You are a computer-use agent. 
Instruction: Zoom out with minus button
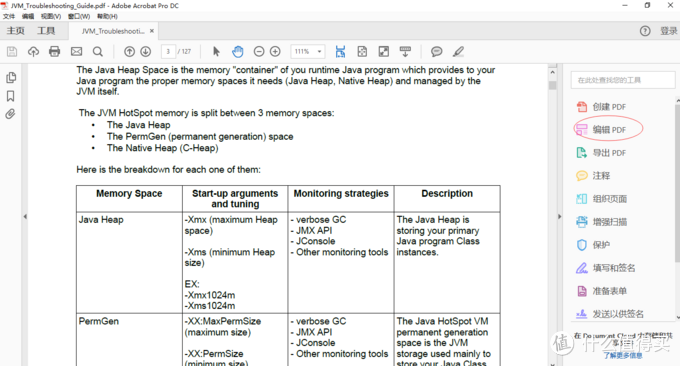259,52
